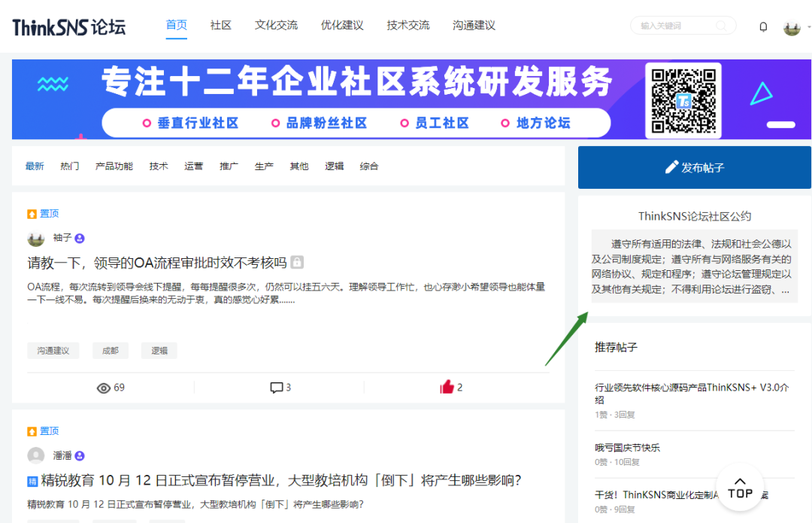Open the post 请教一下，领导的OA流程审批时效不考核吗
Screen dimensions: 812x523
click(157, 263)
